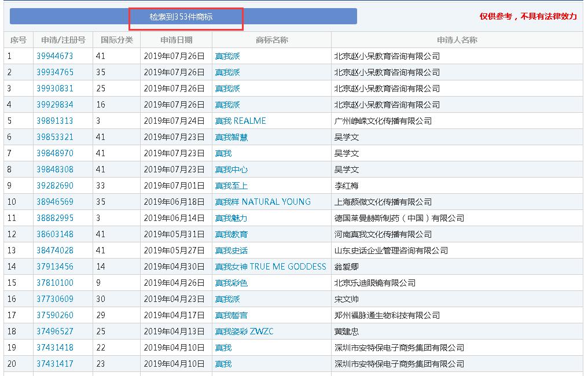Click the 真我 REALME trademark name
Viewport: 588px width, 376px height.
click(x=240, y=121)
